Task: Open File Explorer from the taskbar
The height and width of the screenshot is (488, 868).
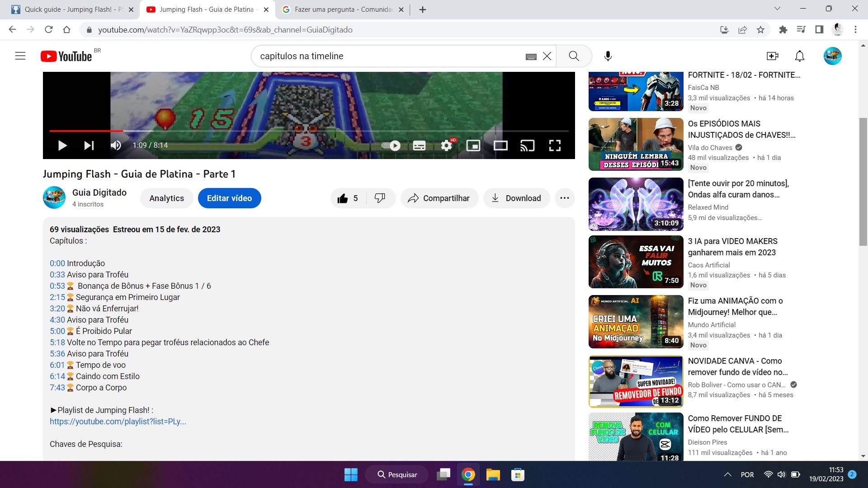Action: click(493, 474)
